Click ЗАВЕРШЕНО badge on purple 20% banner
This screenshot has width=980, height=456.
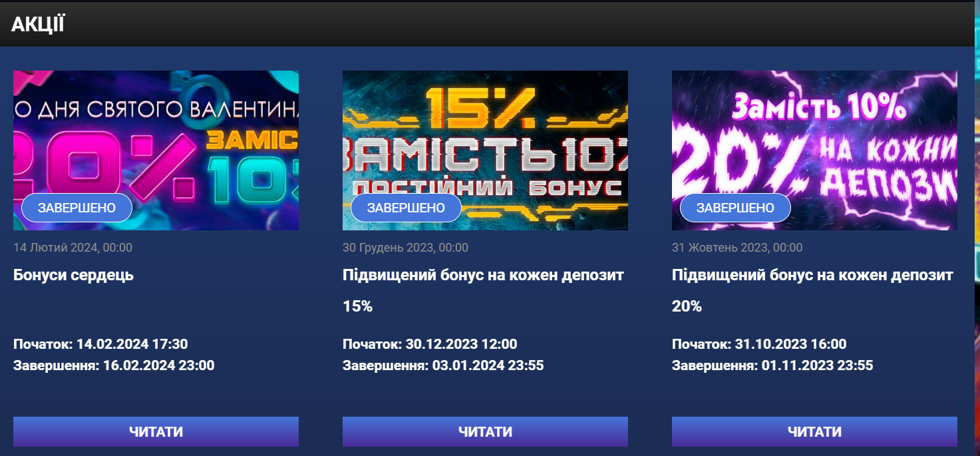735,208
